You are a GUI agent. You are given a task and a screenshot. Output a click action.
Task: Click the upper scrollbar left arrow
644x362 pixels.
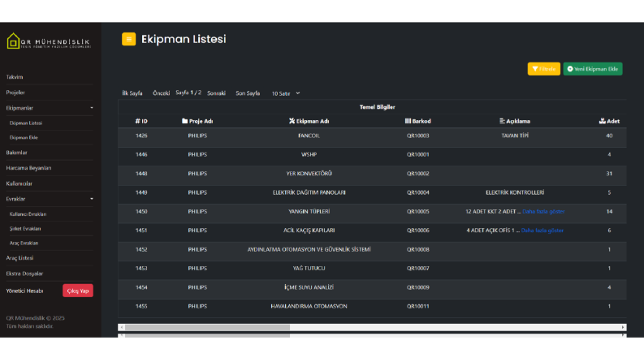click(x=121, y=327)
